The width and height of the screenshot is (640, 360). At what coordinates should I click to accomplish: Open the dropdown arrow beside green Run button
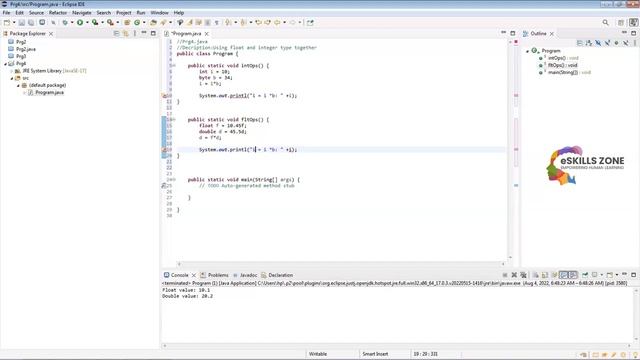pyautogui.click(x=87, y=22)
